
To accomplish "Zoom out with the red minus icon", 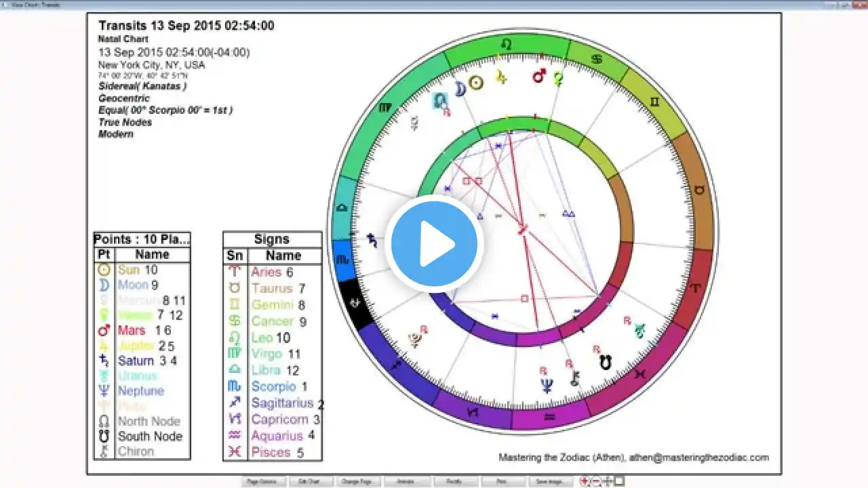I will click(x=596, y=481).
